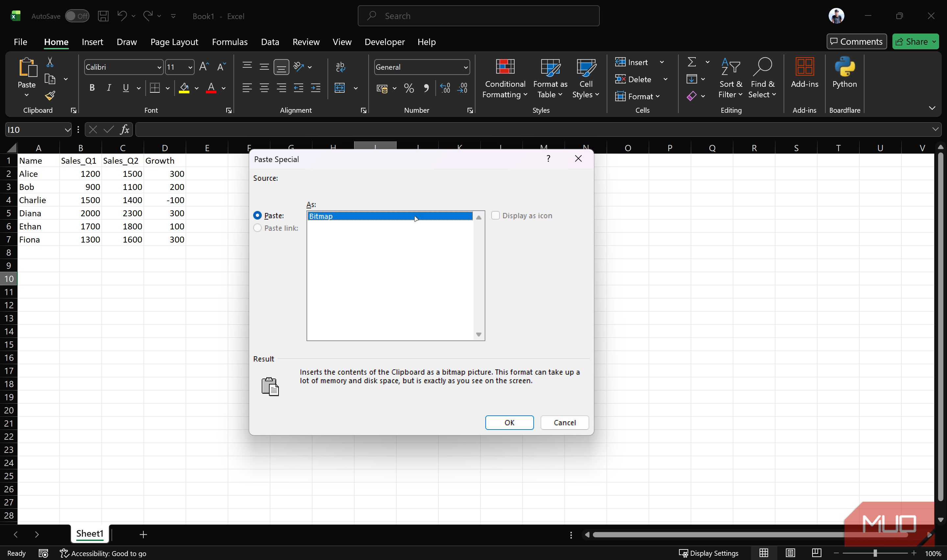
Task: Open Clipboard group dialog launcher
Action: 74,110
